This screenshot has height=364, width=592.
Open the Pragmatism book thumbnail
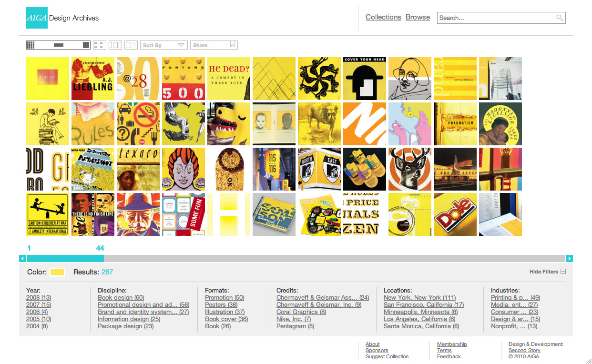click(455, 124)
